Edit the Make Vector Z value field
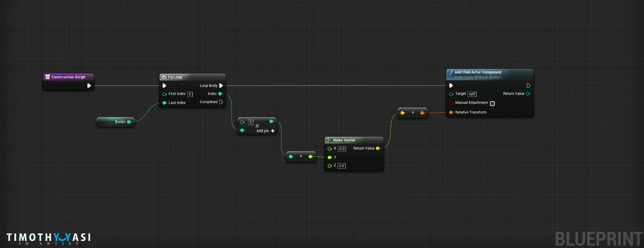The height and width of the screenshot is (248, 644). (x=342, y=166)
